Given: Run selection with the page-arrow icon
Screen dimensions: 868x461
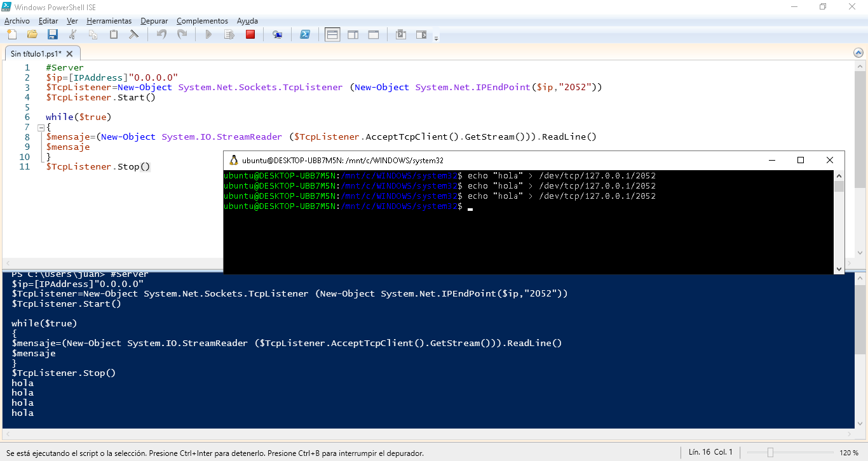Looking at the screenshot, I should 229,34.
